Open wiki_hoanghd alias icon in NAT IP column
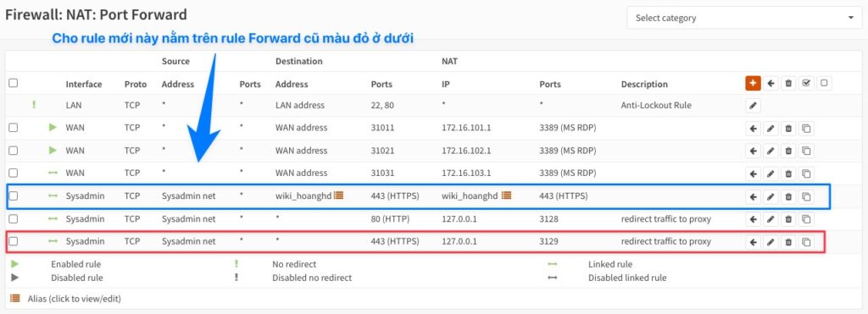 click(x=506, y=196)
